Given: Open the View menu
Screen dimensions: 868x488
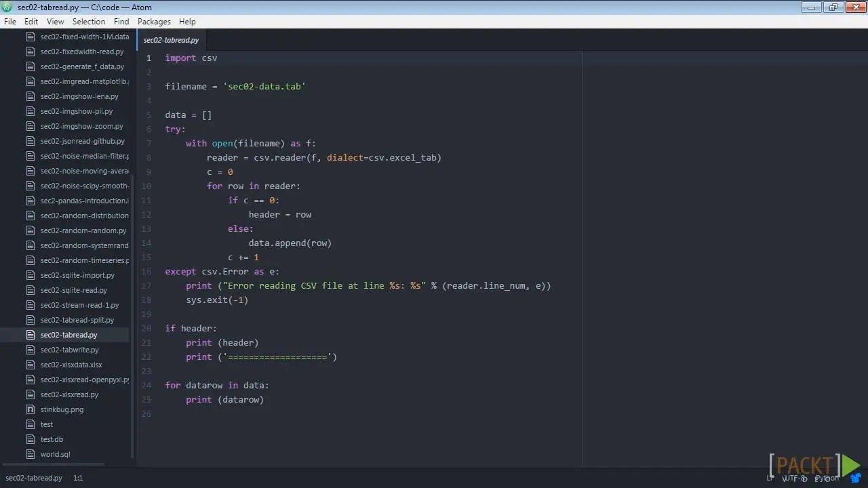Looking at the screenshot, I should point(56,22).
